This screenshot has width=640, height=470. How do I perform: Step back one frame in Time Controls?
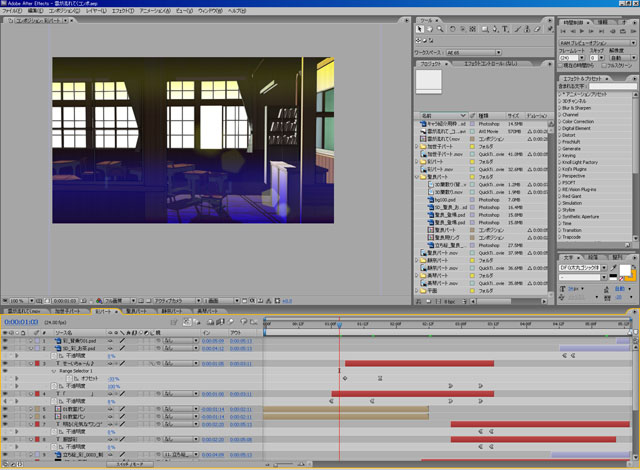point(573,31)
